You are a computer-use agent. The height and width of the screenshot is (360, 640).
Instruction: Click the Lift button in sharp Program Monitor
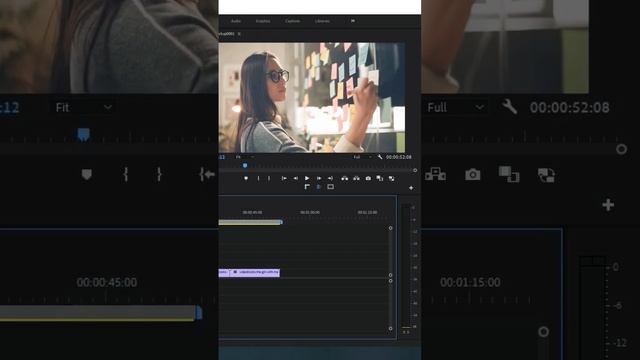(x=345, y=178)
